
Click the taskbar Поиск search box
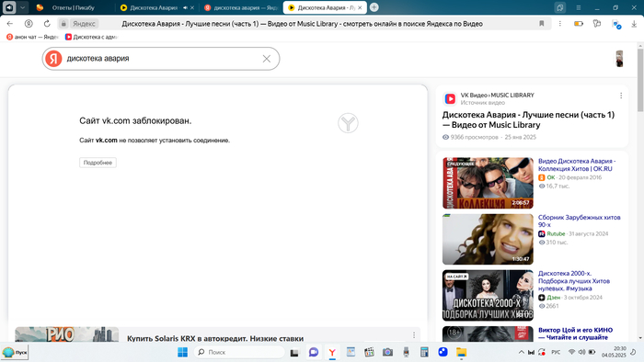tap(239, 352)
